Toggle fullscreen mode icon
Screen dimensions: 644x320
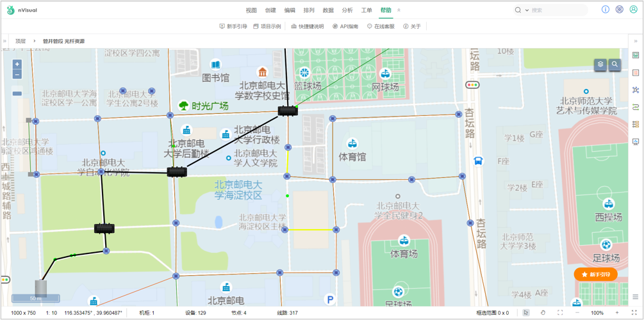[x=634, y=312]
